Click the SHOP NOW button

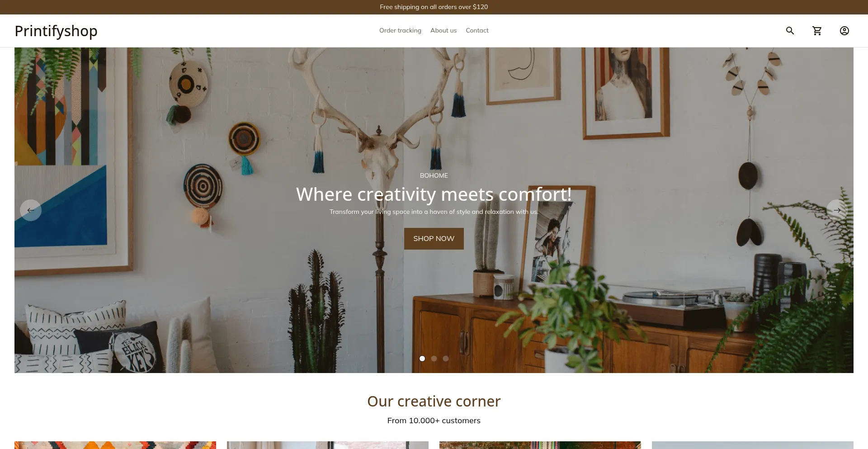[434, 239]
